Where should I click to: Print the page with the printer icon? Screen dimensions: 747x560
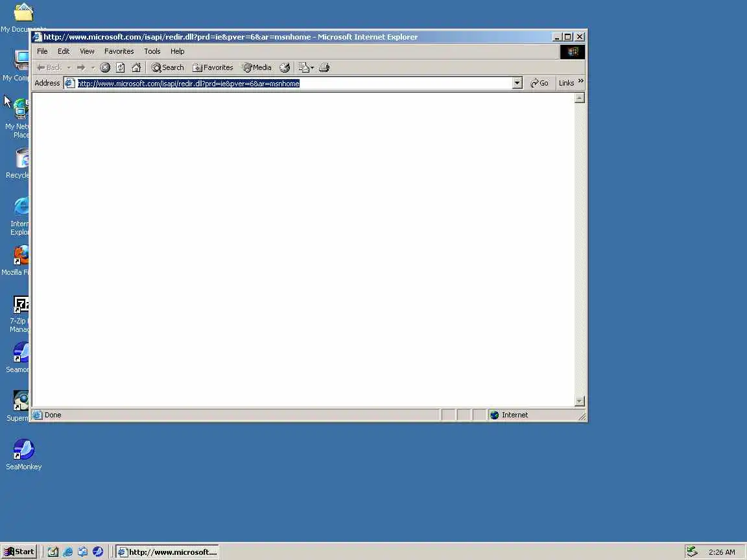pos(324,67)
